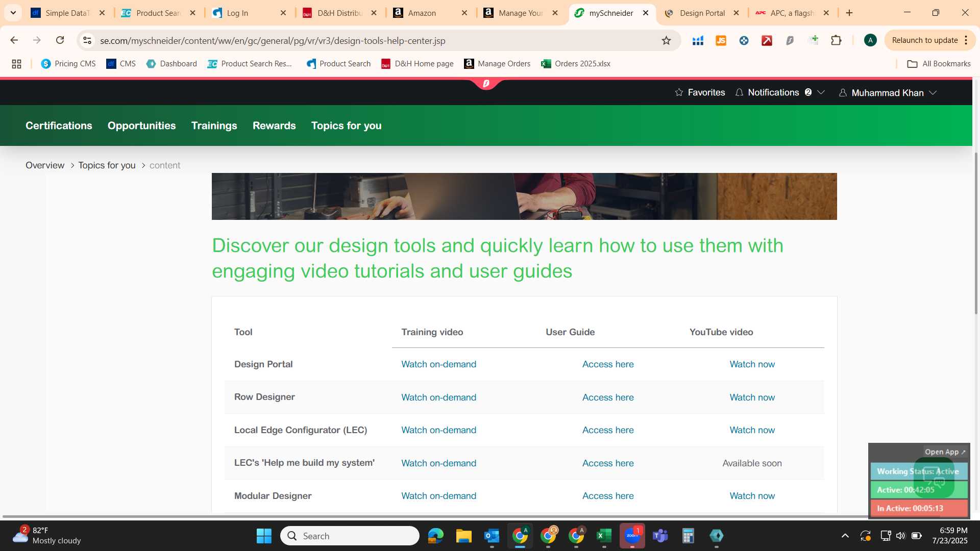This screenshot has height=551, width=980.
Task: Open the Trainings menu
Action: (x=214, y=126)
